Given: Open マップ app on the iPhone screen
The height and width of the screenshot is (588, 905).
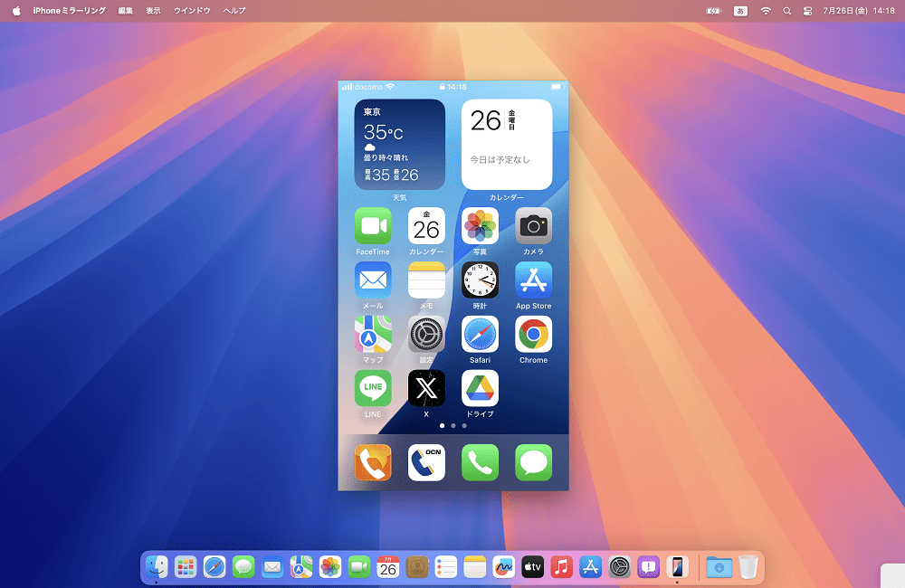Looking at the screenshot, I should pos(373,334).
